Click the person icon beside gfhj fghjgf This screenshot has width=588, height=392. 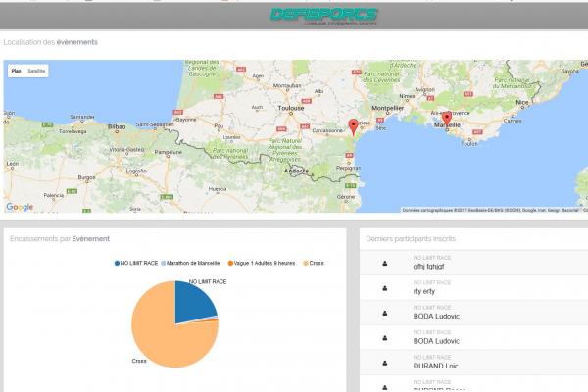click(385, 264)
